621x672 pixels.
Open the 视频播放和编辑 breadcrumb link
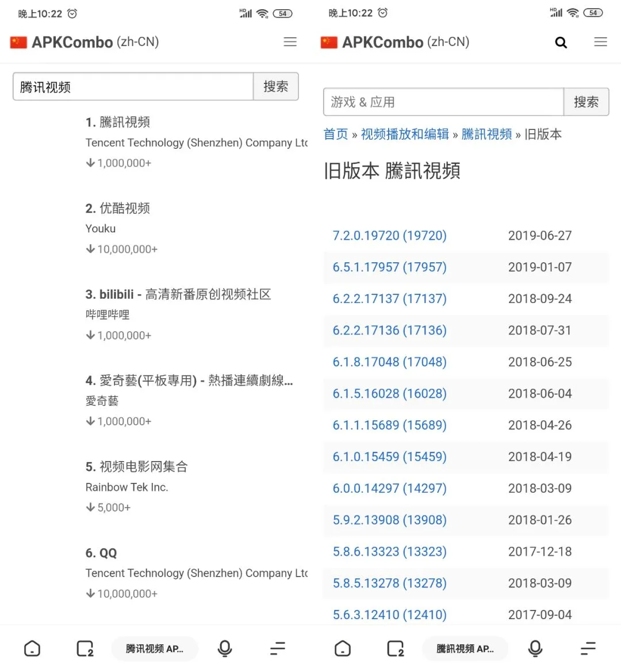click(405, 134)
